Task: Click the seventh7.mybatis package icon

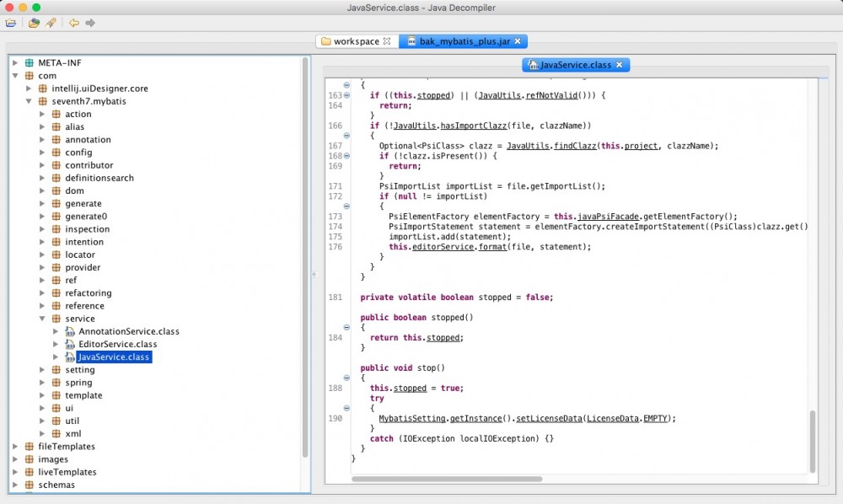Action: [x=43, y=101]
